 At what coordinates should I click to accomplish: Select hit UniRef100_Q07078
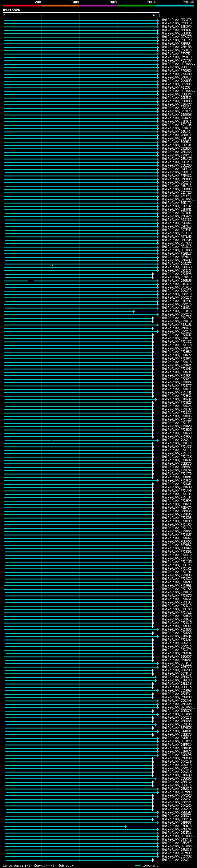pos(176,111)
